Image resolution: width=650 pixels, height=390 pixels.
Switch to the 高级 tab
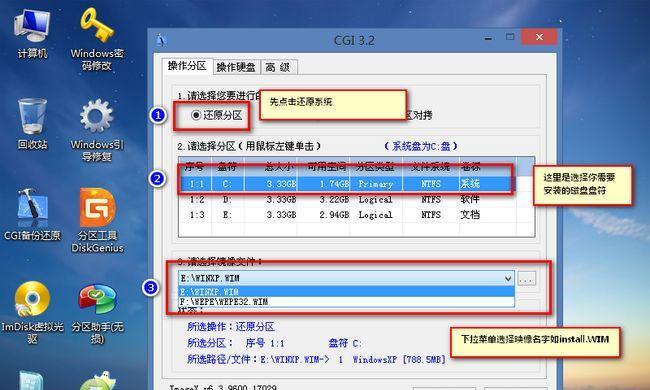point(278,67)
